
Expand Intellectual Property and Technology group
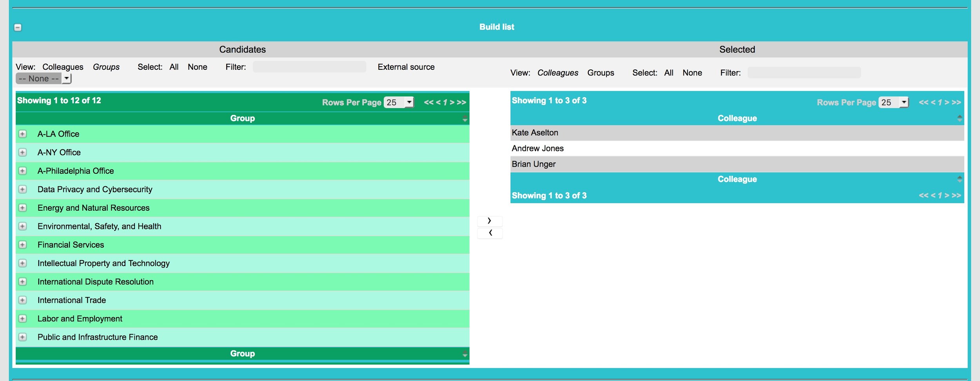pos(23,263)
